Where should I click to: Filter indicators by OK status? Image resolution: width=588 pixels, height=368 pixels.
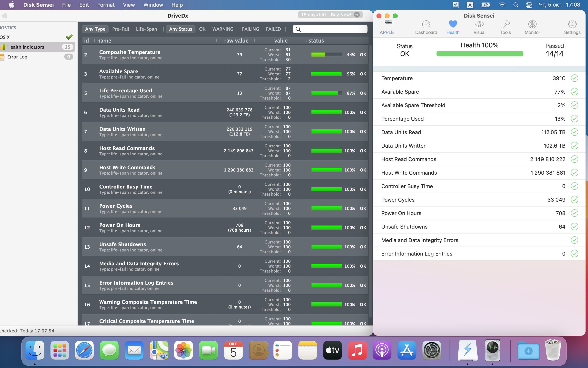coord(202,29)
